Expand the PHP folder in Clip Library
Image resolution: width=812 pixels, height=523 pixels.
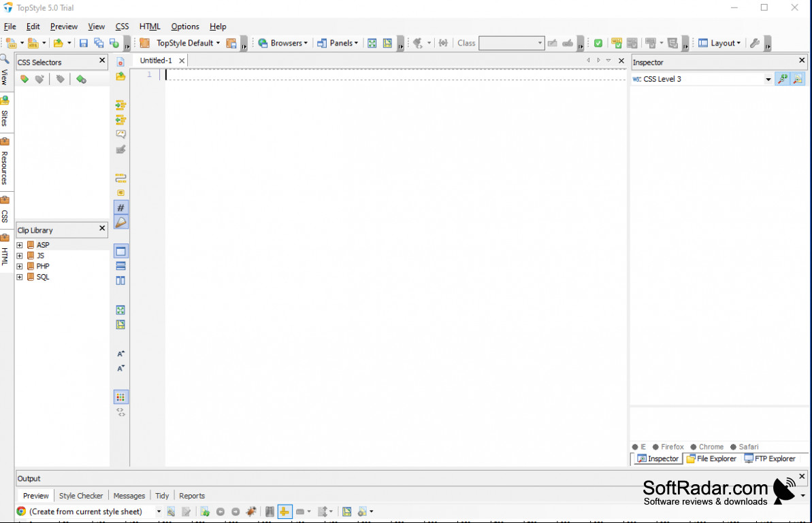(20, 267)
